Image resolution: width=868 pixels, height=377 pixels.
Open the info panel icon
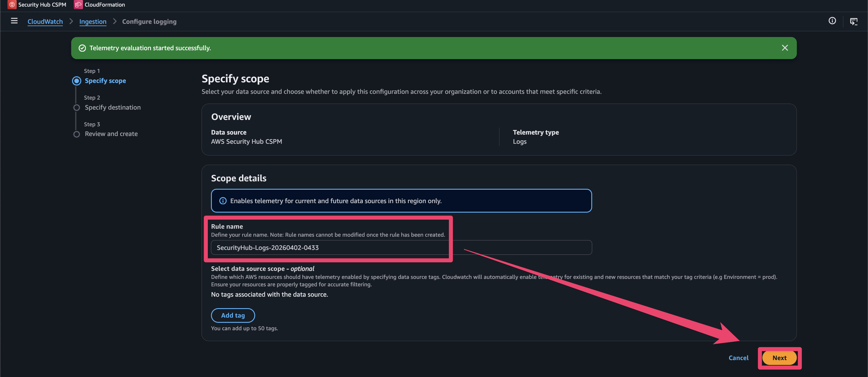coord(832,21)
